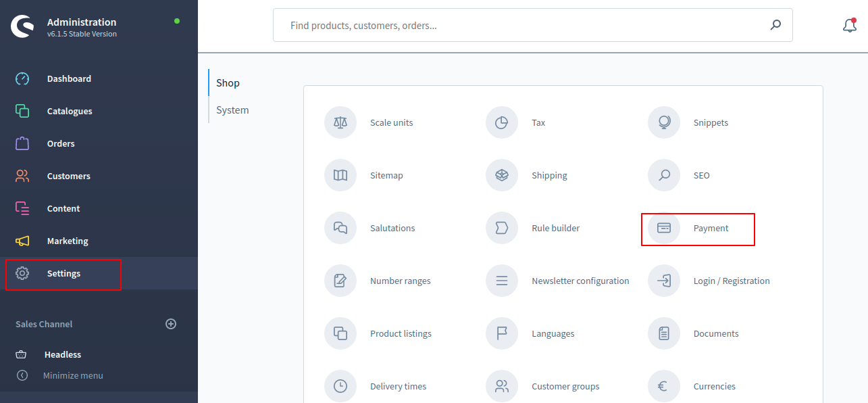Open the Languages settings link
The height and width of the screenshot is (403, 868).
click(553, 334)
